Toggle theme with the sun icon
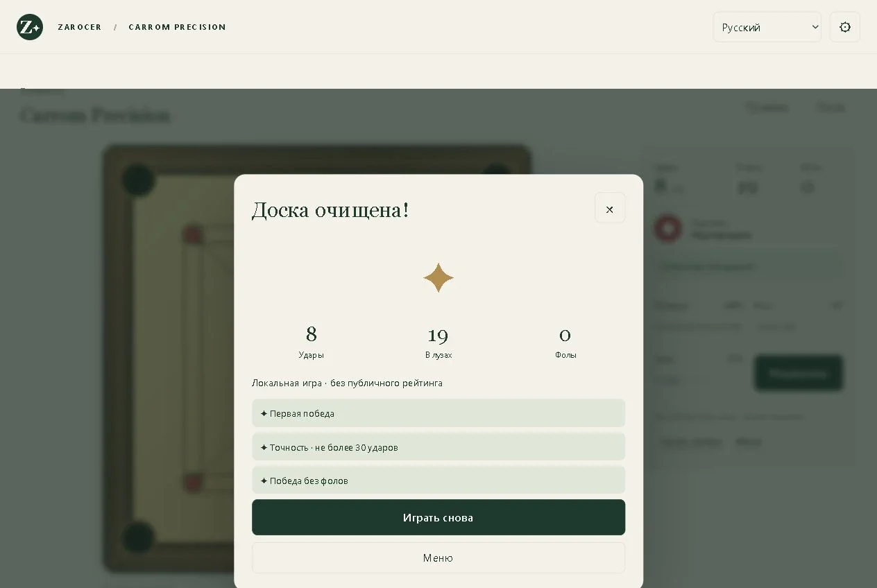This screenshot has height=588, width=877. click(844, 27)
